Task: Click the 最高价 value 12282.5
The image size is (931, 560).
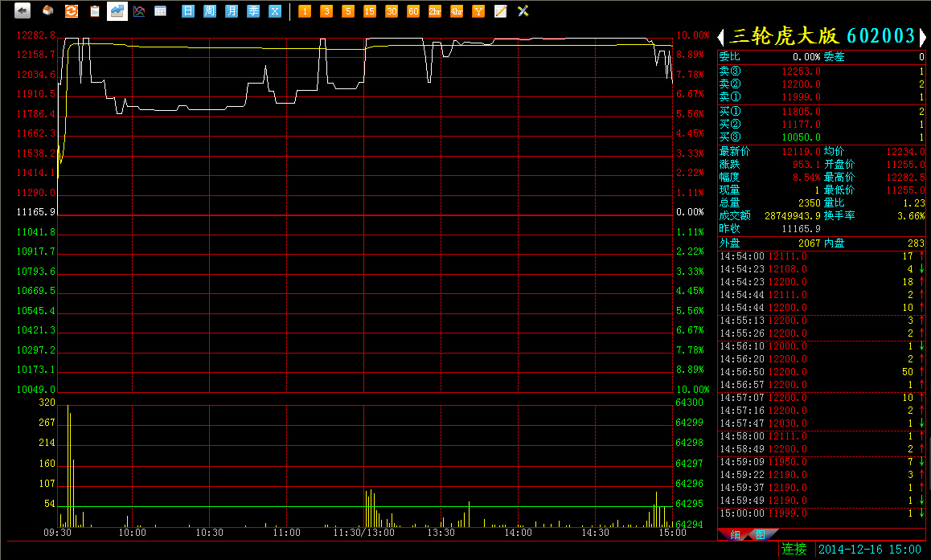Action: [905, 178]
